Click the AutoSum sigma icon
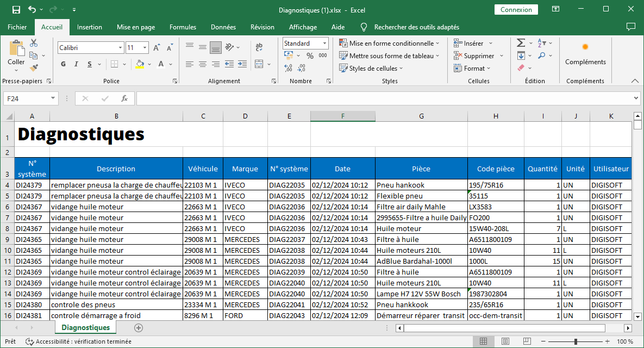This screenshot has height=348, width=644. coord(521,43)
